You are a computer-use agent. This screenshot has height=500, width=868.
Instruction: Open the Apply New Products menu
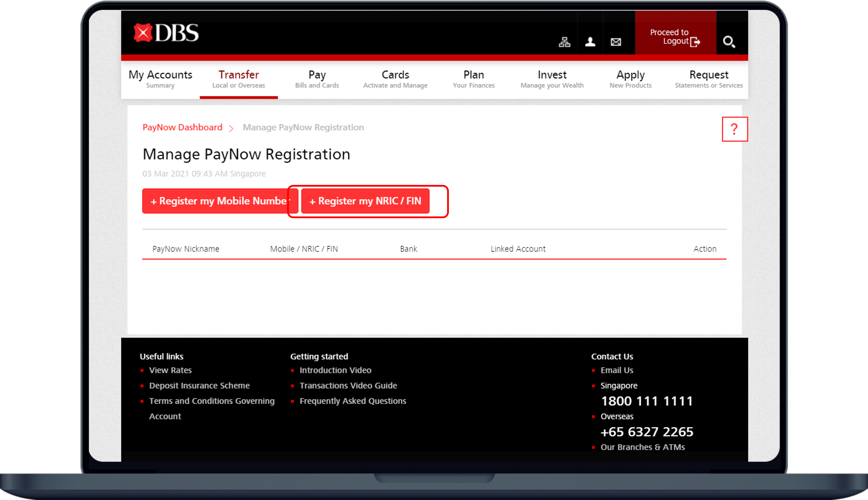coord(630,79)
